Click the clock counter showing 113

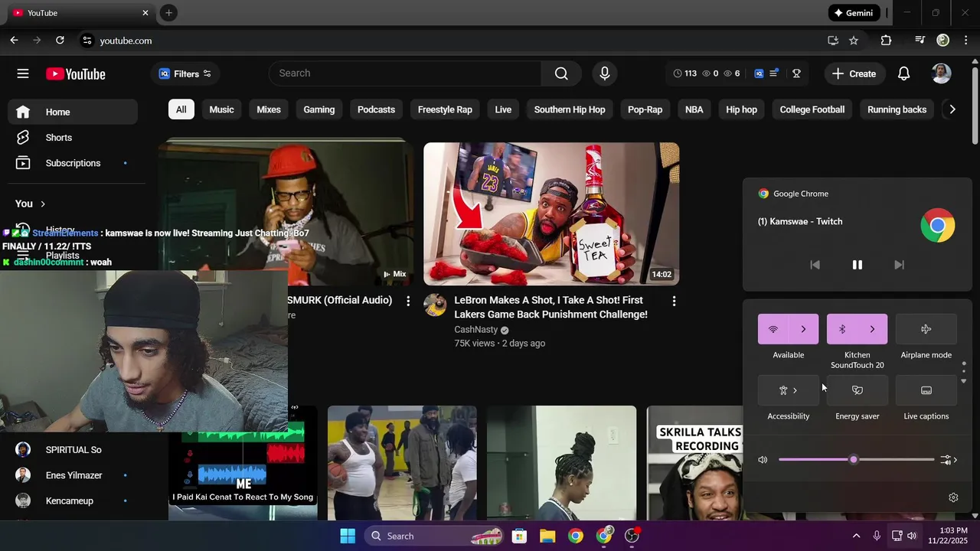point(684,73)
